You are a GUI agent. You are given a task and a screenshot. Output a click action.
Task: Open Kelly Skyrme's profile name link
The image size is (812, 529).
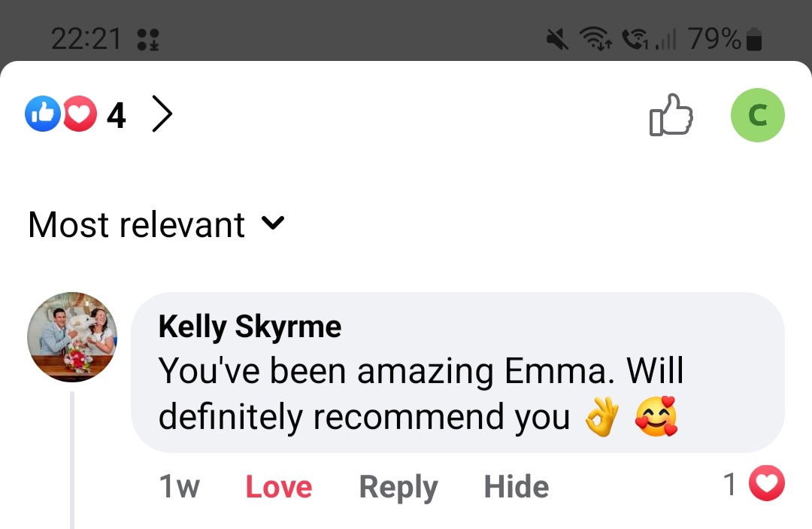pos(250,327)
